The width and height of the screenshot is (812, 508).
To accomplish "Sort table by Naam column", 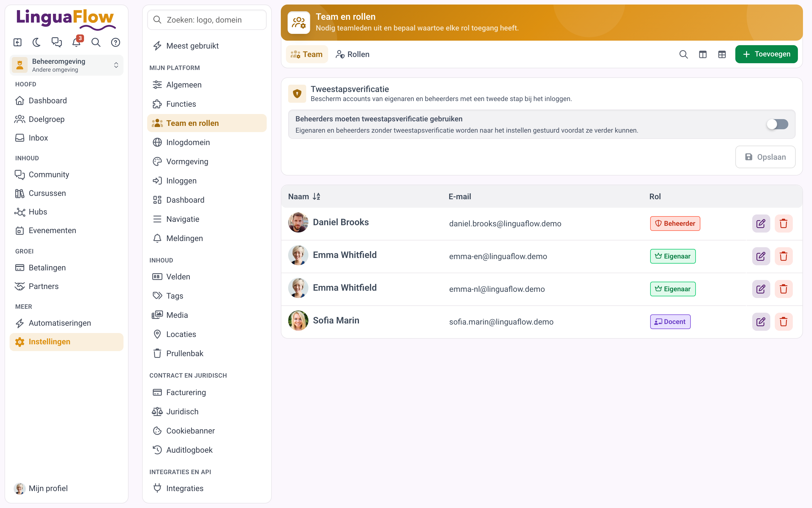I will [x=304, y=196].
